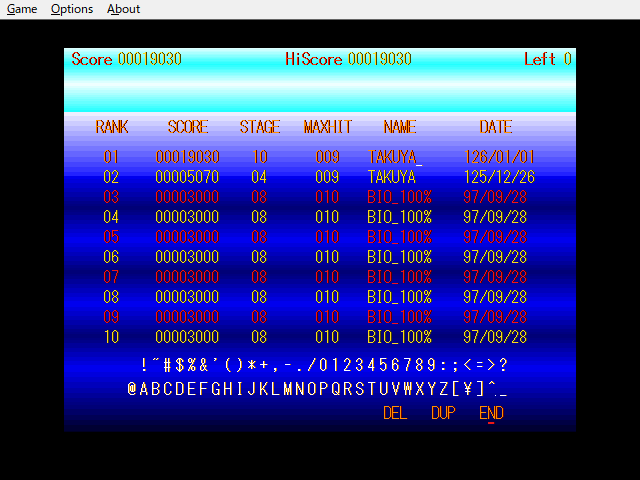The height and width of the screenshot is (480, 640).
Task: Open the Game menu
Action: coord(22,9)
